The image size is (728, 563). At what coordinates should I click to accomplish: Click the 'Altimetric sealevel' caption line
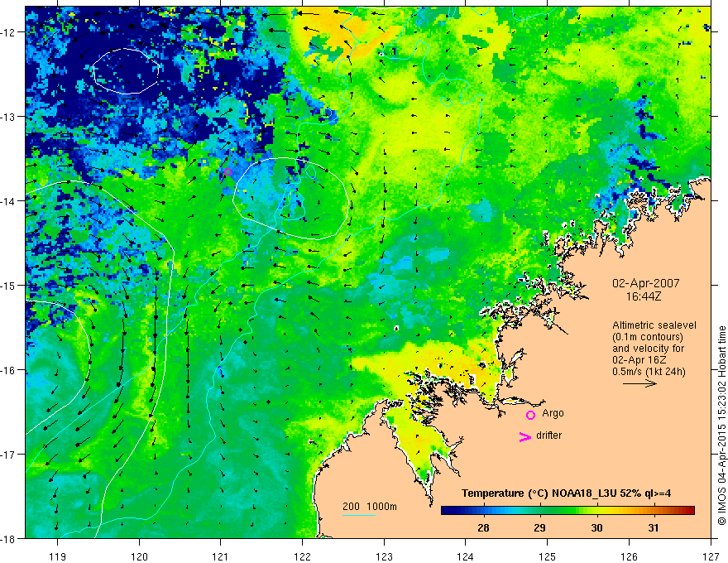654,325
